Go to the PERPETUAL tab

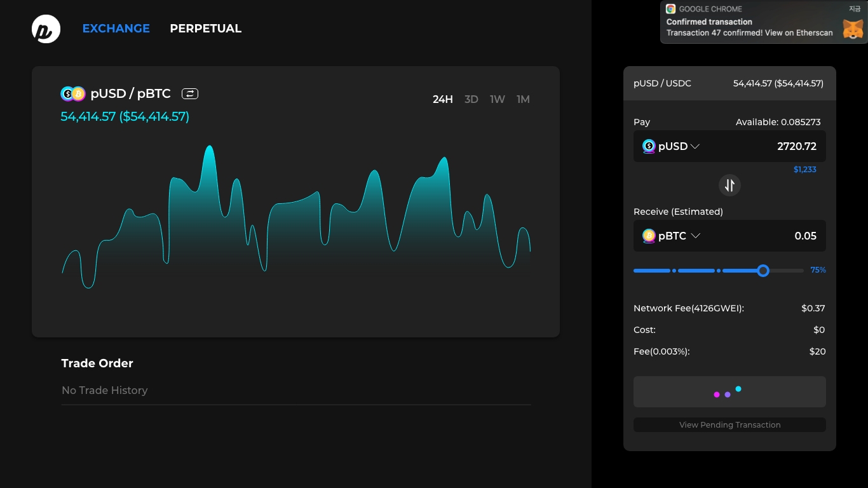pyautogui.click(x=205, y=29)
